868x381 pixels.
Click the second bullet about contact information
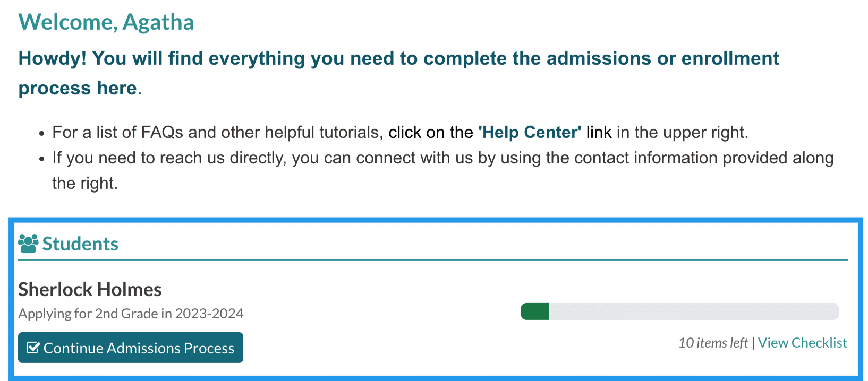442,158
